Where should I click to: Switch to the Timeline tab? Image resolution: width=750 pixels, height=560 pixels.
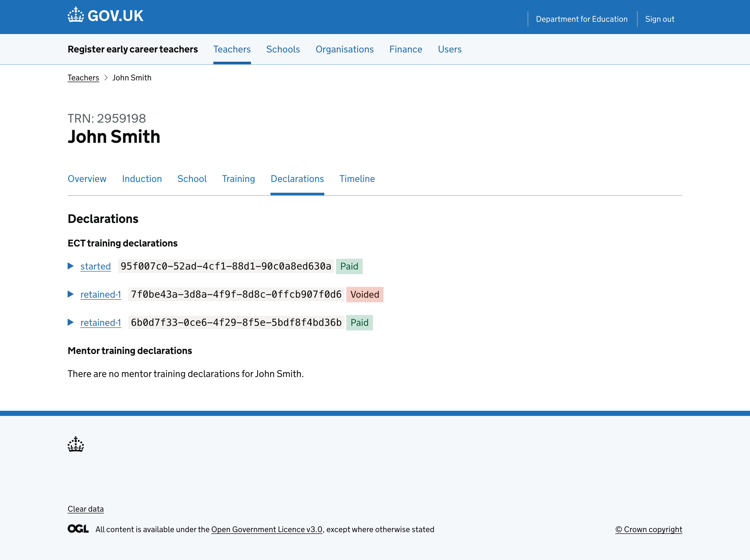[x=357, y=179]
